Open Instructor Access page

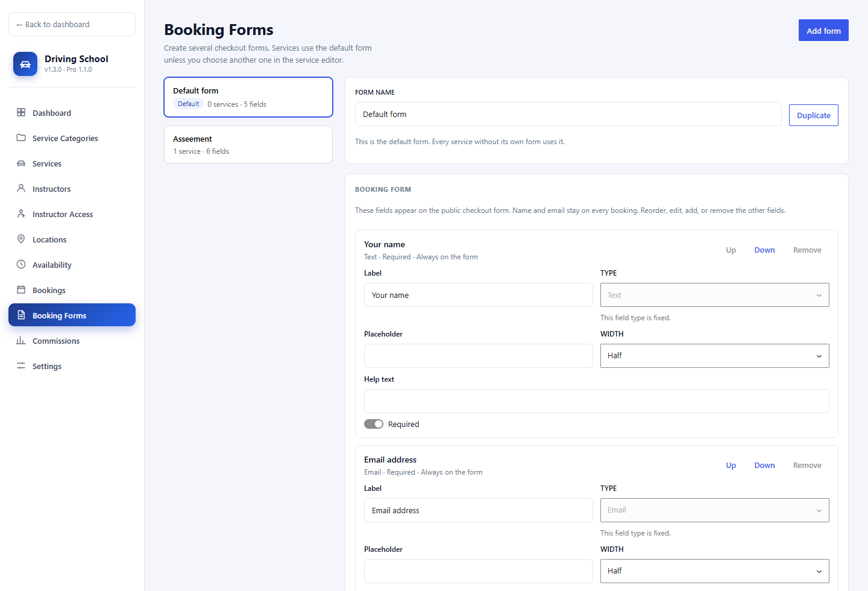tap(72, 214)
